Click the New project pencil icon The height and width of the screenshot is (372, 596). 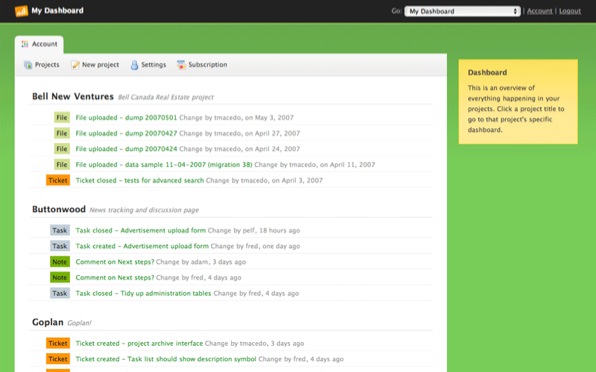point(76,65)
